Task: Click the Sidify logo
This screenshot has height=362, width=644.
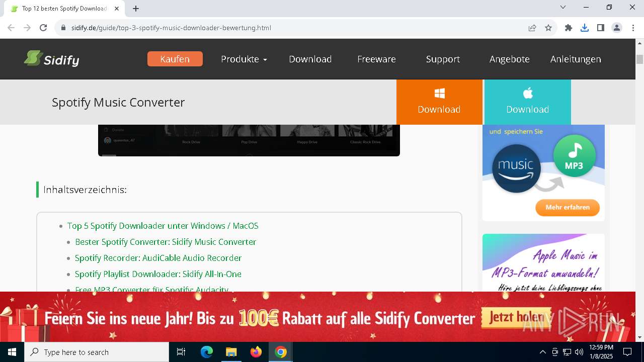Action: click(51, 59)
